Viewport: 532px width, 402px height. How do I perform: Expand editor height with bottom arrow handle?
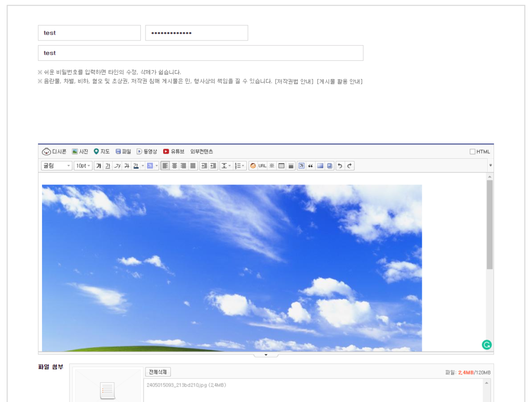tap(266, 355)
